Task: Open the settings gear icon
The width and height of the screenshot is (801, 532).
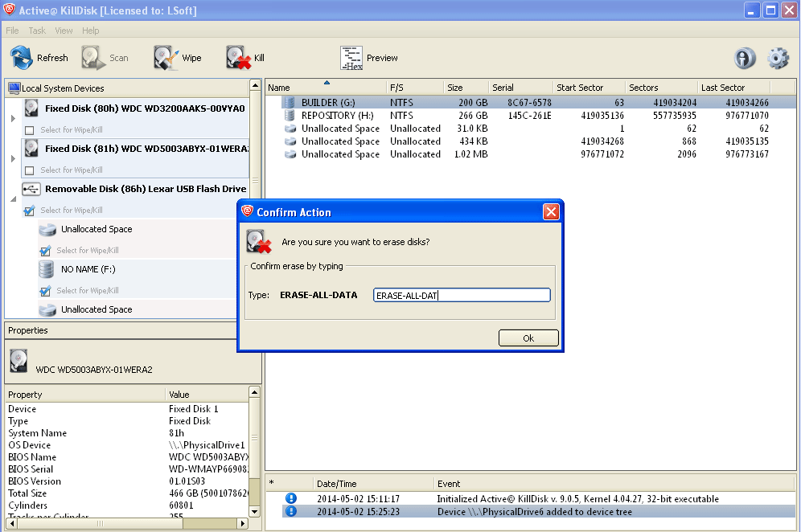Action: coord(778,58)
